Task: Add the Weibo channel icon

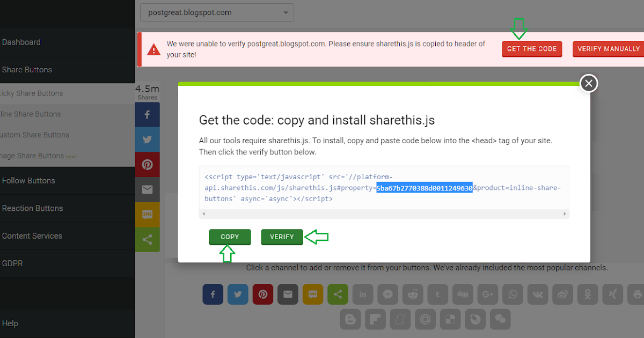Action: (562, 295)
